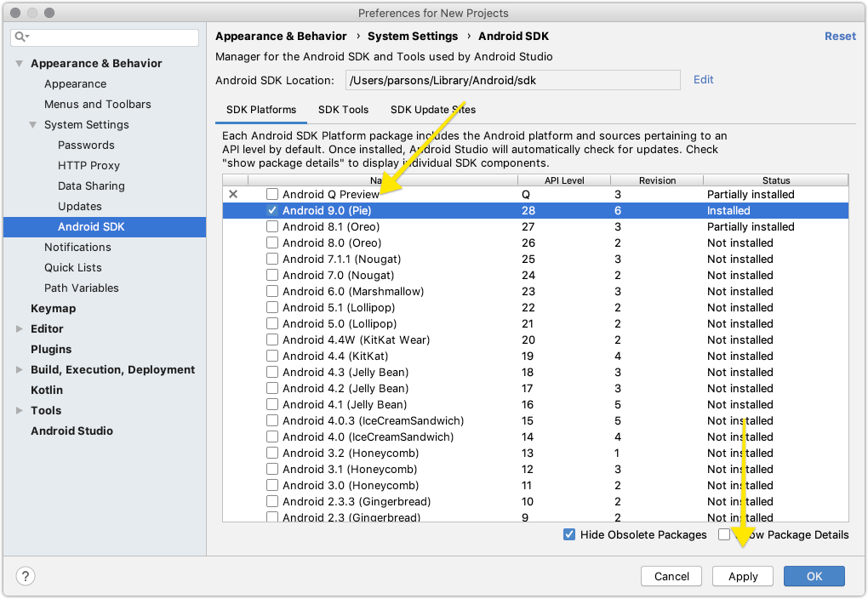
Task: Open the Kotlin settings page
Action: click(x=47, y=391)
